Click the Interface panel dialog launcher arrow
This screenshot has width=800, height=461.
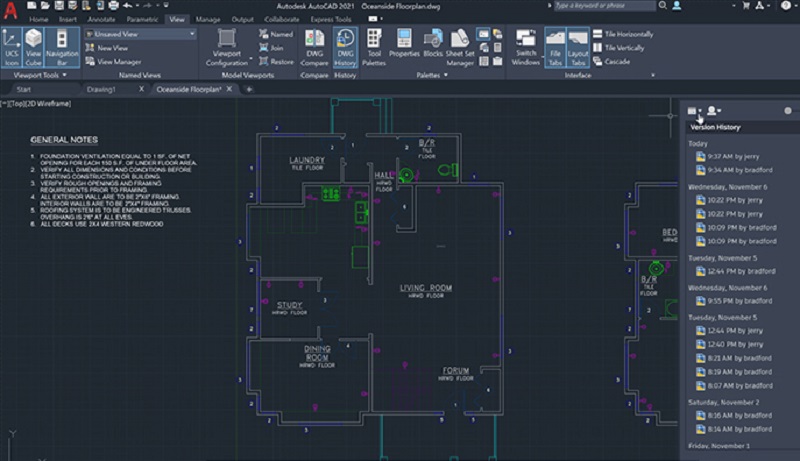click(653, 75)
